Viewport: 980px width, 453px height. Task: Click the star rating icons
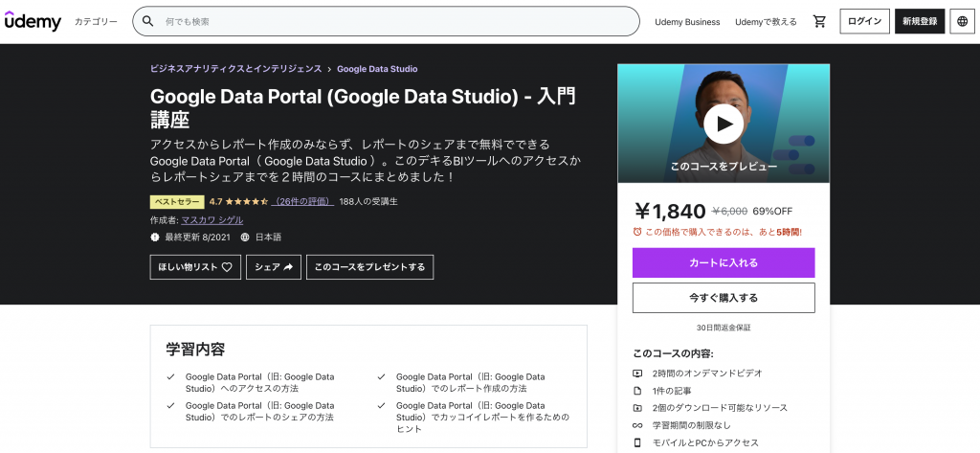246,201
